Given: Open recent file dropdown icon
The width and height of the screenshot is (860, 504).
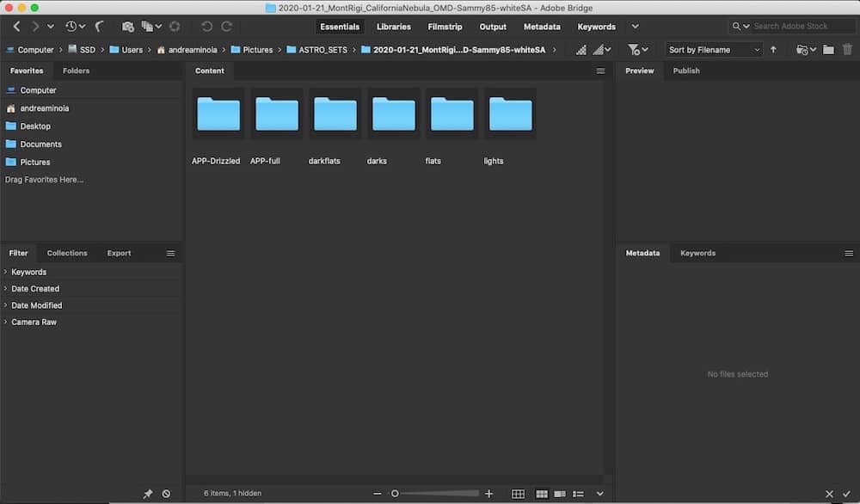Looking at the screenshot, I should pos(806,50).
